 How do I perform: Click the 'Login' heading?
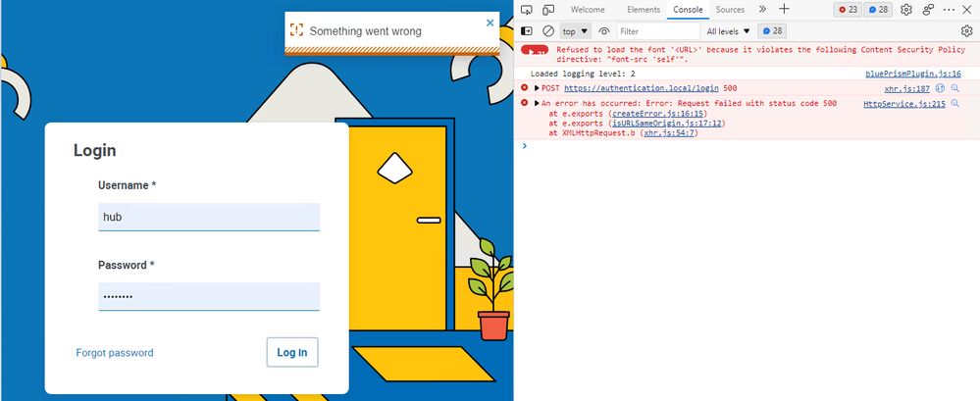[x=95, y=151]
